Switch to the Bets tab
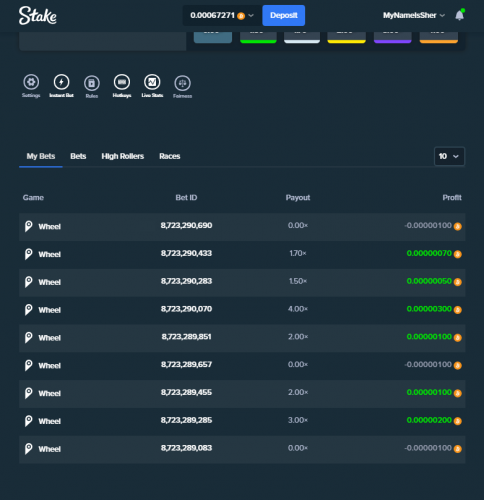 78,156
